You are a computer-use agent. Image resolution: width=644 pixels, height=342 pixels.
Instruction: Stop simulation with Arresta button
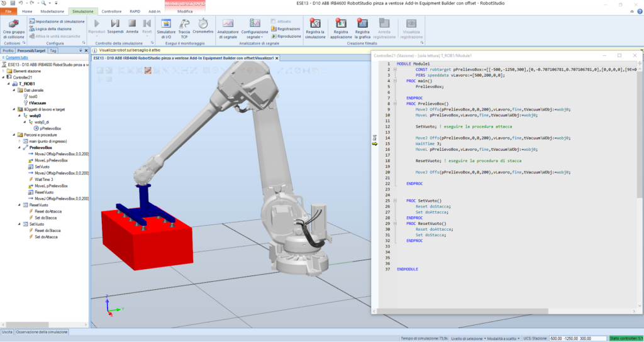point(132,26)
